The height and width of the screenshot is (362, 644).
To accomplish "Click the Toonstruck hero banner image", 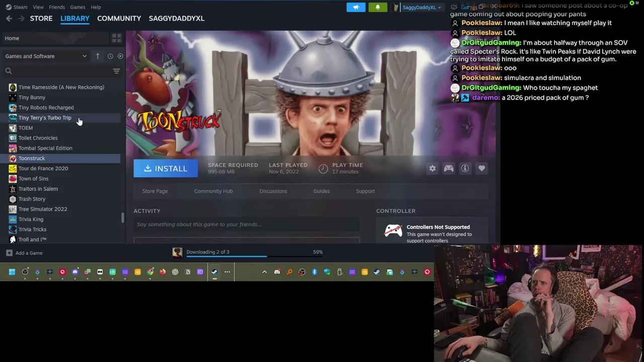I will pos(310,93).
